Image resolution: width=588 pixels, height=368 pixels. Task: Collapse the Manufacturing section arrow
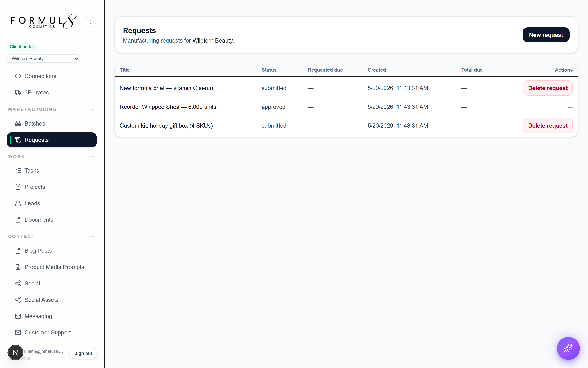point(93,109)
